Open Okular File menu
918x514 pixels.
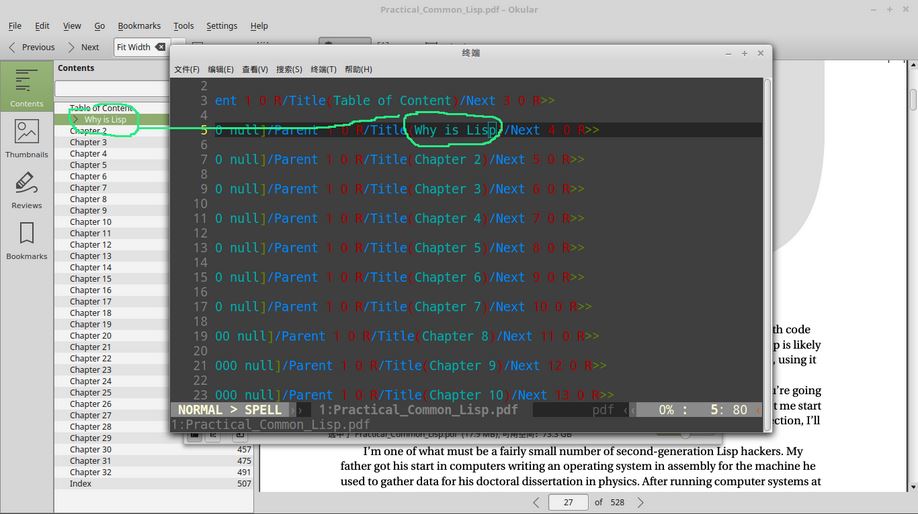(x=15, y=26)
